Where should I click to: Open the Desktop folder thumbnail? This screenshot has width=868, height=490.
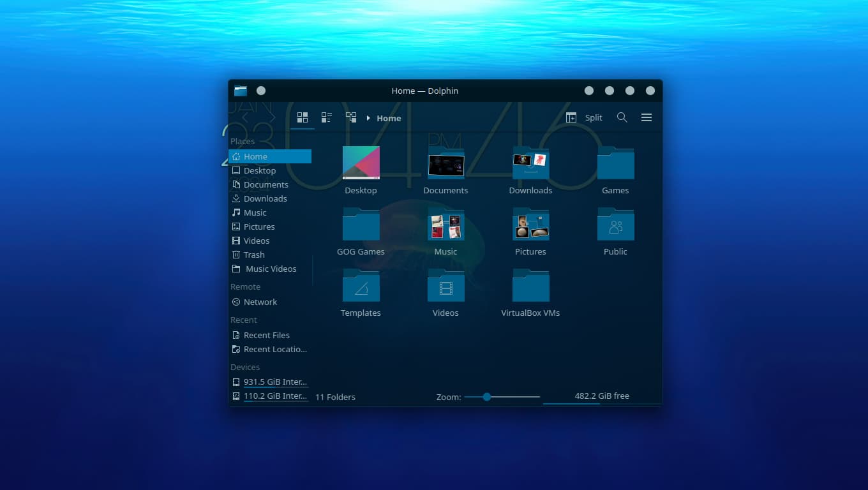[x=361, y=163]
